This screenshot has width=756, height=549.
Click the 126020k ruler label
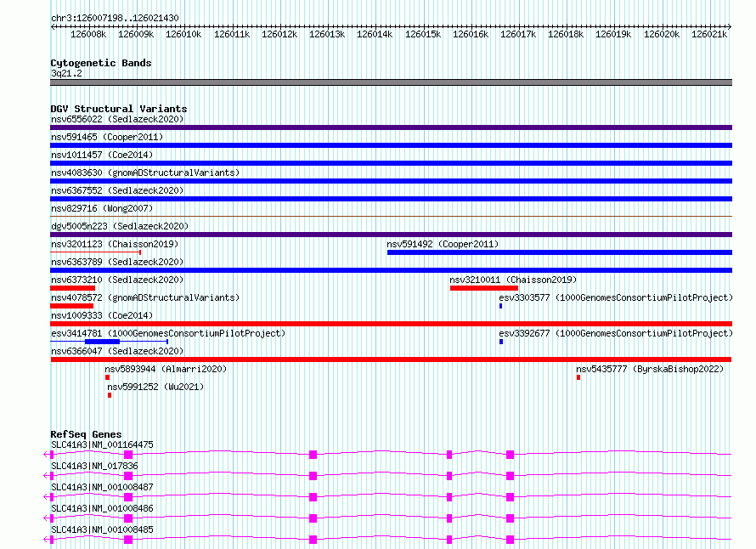pyautogui.click(x=662, y=34)
